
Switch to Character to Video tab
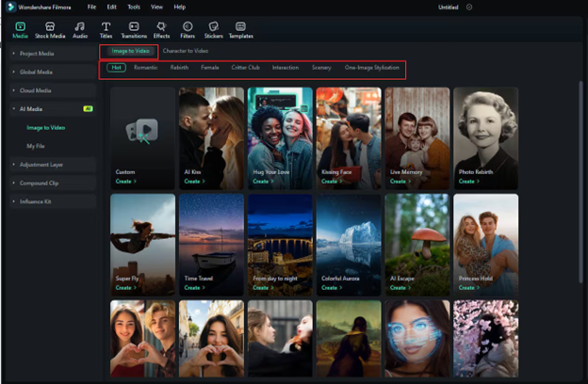pyautogui.click(x=186, y=49)
